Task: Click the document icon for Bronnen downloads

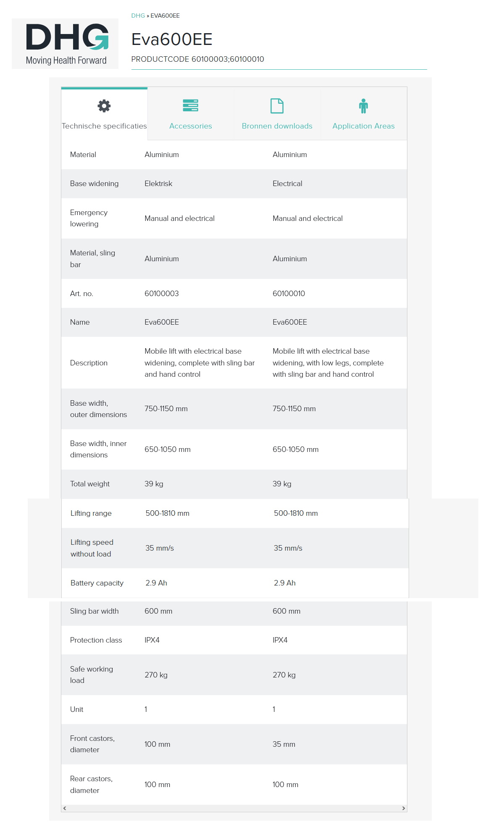Action: tap(277, 106)
